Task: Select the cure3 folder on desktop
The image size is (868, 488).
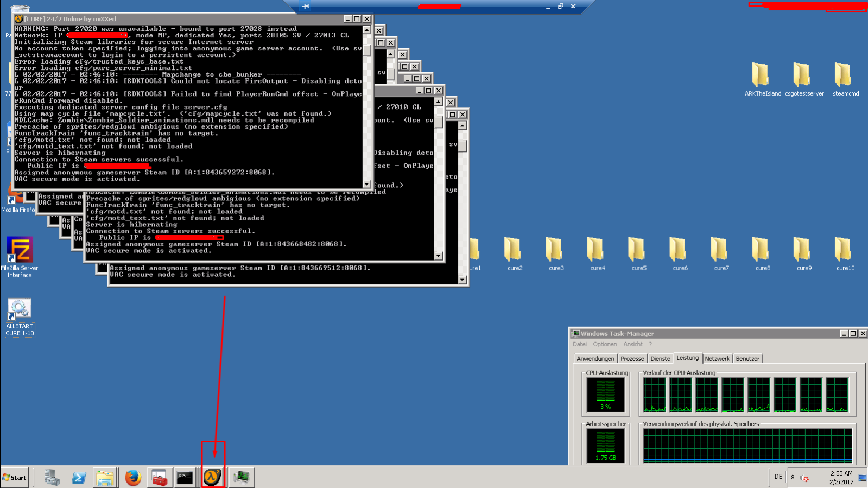Action: tap(555, 253)
